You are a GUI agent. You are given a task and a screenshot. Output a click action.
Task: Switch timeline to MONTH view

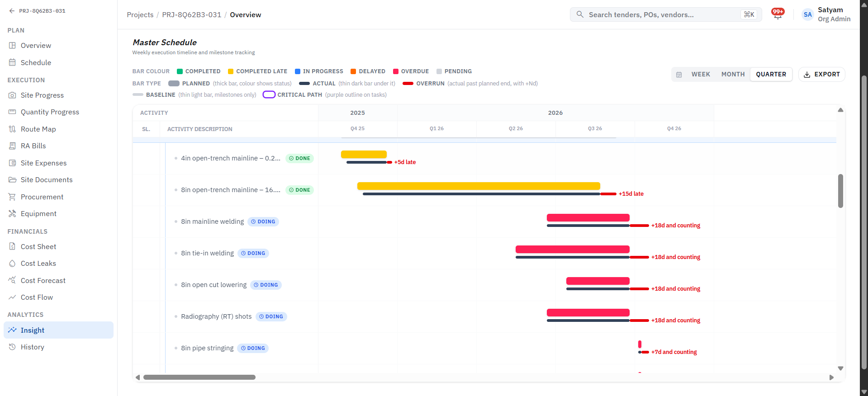tap(733, 74)
